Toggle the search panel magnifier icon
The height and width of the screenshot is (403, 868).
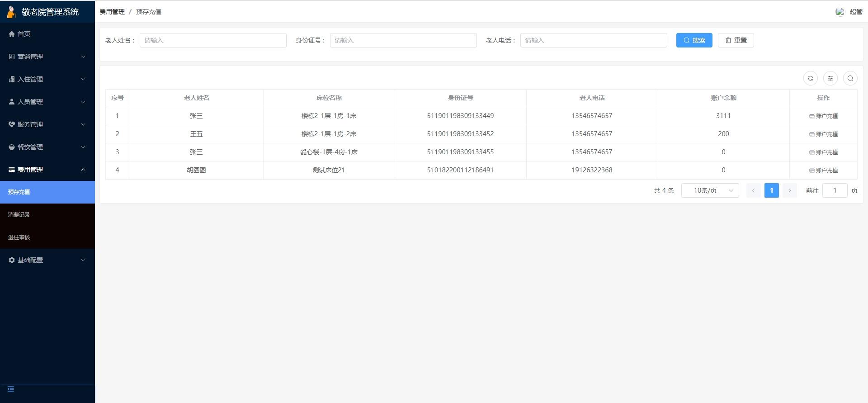(850, 78)
